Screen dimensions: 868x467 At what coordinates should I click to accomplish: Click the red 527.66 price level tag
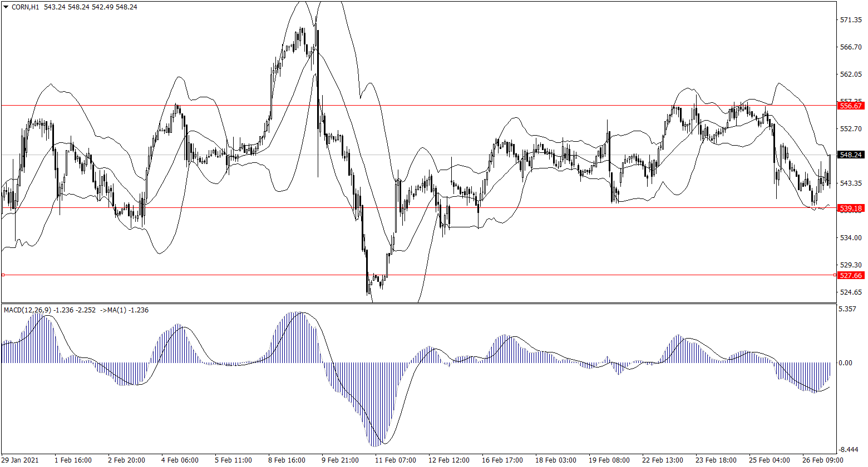pos(851,275)
